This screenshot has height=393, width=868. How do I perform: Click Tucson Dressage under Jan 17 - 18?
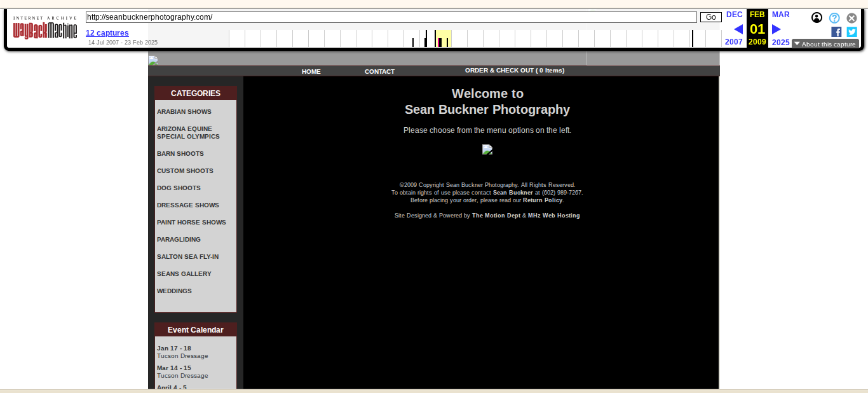pyautogui.click(x=182, y=355)
